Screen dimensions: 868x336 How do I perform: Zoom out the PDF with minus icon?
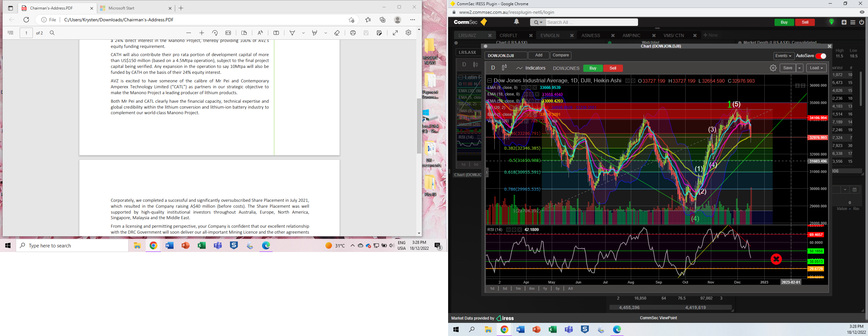click(x=189, y=33)
